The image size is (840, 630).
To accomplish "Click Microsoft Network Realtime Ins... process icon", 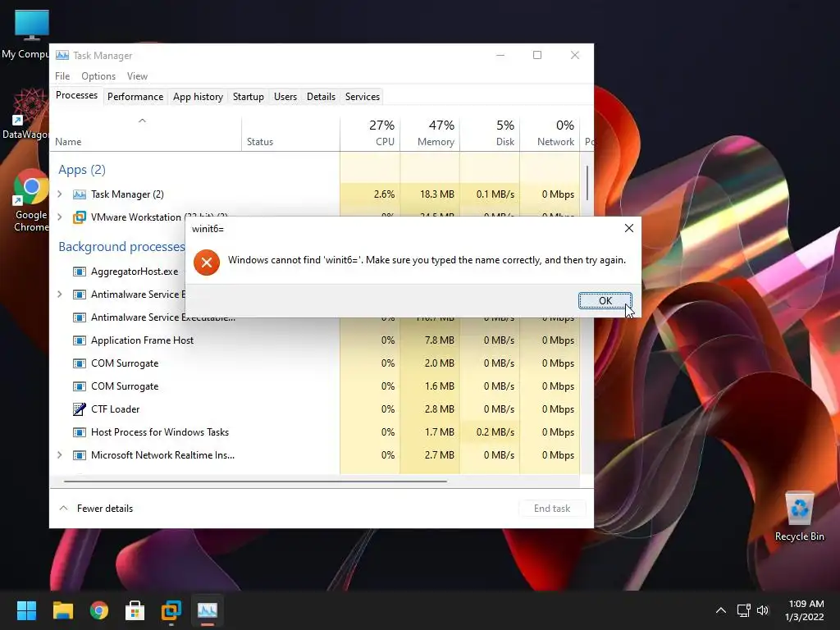I will (x=80, y=454).
